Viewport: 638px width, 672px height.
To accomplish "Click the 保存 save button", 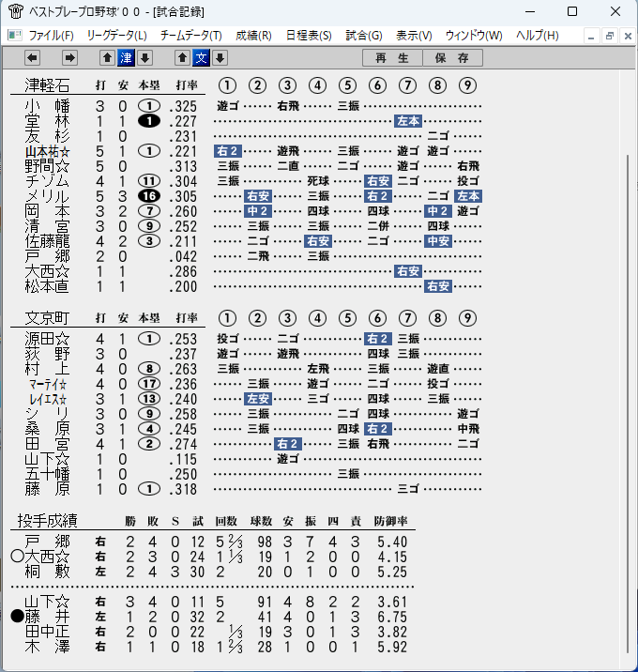I will point(452,58).
